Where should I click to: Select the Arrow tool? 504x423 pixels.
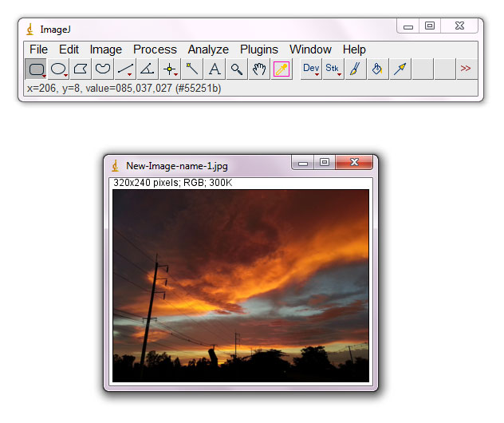(x=400, y=69)
